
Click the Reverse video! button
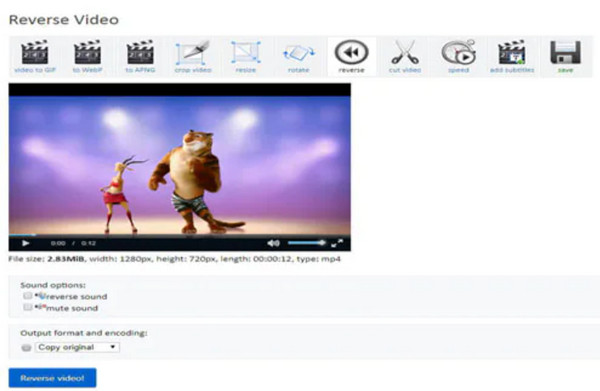click(x=52, y=378)
